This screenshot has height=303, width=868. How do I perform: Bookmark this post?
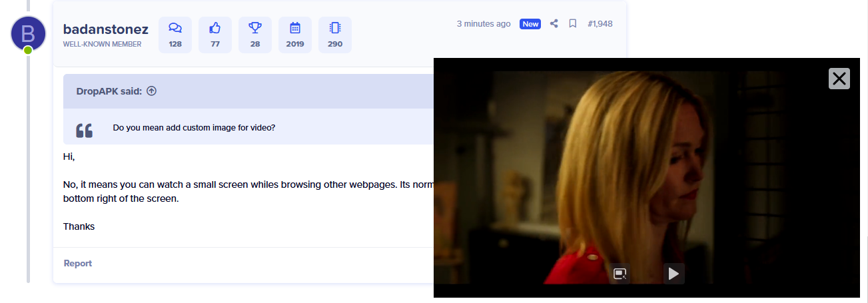click(572, 24)
